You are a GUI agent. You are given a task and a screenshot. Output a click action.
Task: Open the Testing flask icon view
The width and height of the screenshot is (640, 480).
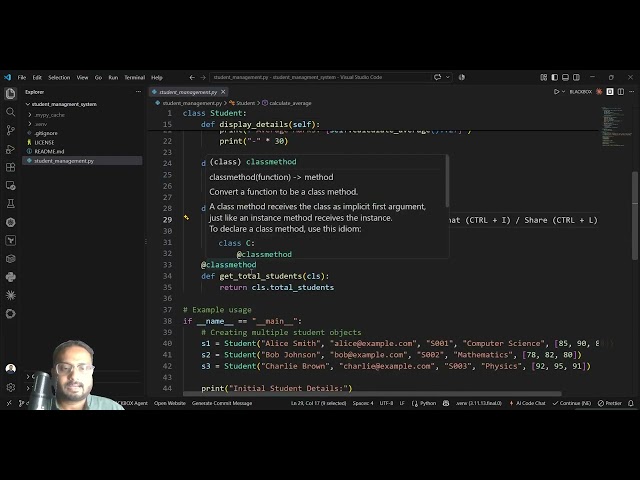(x=11, y=204)
